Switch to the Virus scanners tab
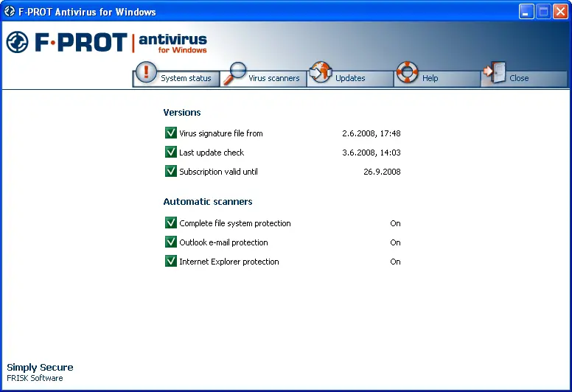572x392 pixels. tap(264, 78)
